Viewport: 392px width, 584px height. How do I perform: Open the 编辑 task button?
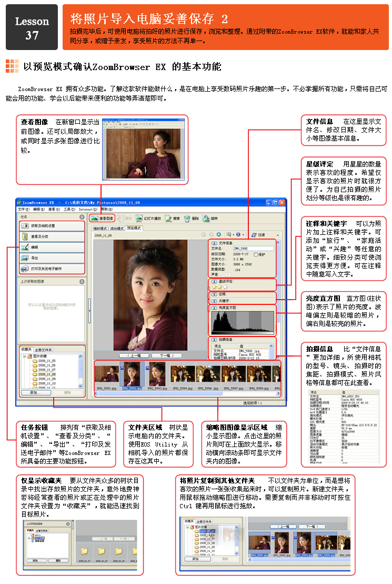click(x=52, y=247)
